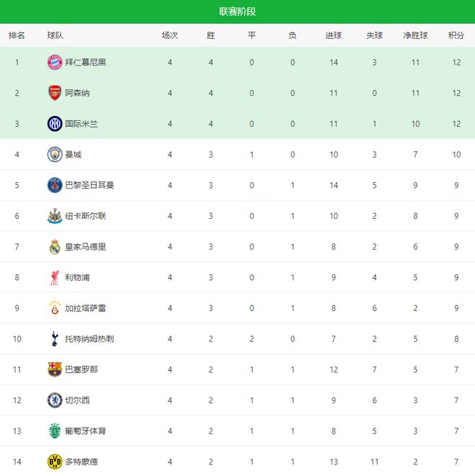Click the Chelsea club badge
Viewport: 475px width, 476px height.
pyautogui.click(x=55, y=400)
